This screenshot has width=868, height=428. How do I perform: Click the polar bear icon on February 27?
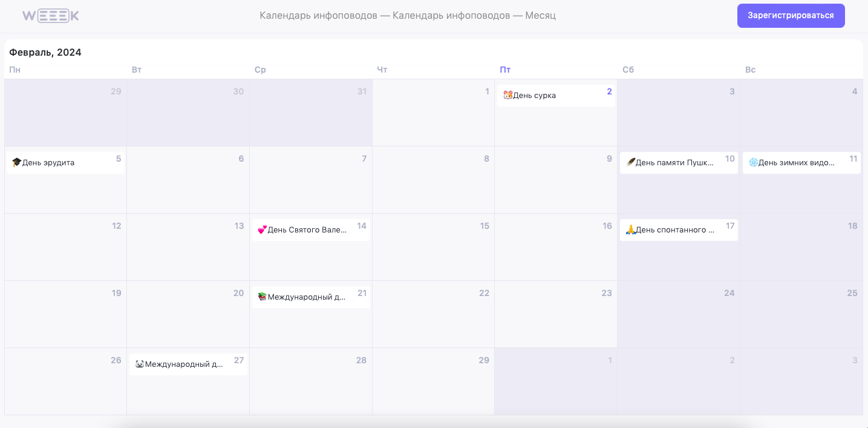[x=140, y=364]
